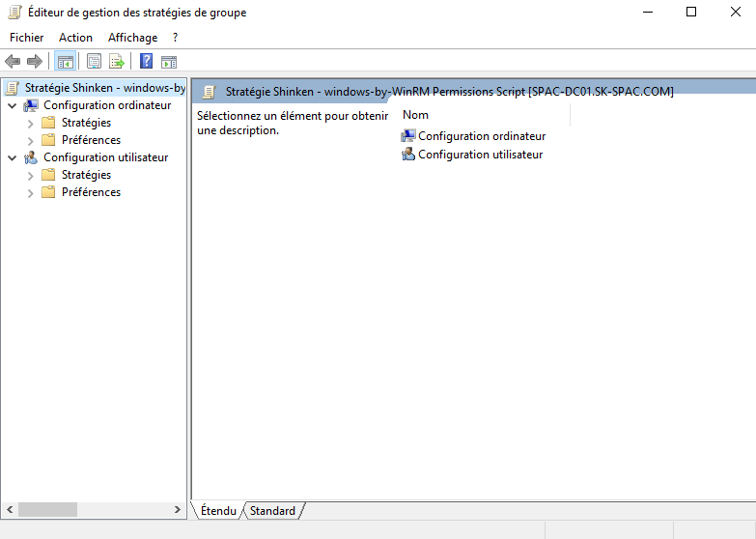Toggle the Action pane toolbar icon
This screenshot has height=539, width=756.
[x=169, y=62]
